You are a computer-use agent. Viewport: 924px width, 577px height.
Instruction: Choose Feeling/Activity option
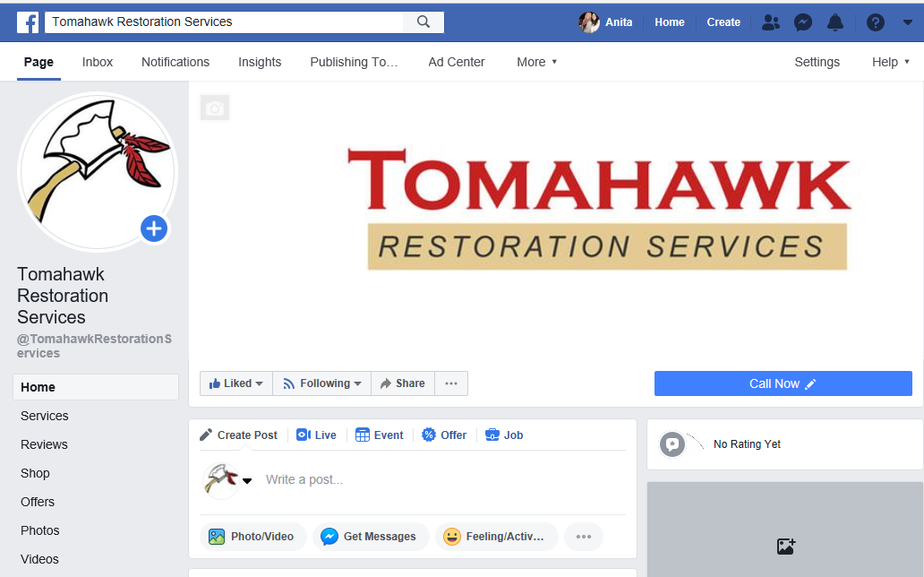pyautogui.click(x=497, y=537)
